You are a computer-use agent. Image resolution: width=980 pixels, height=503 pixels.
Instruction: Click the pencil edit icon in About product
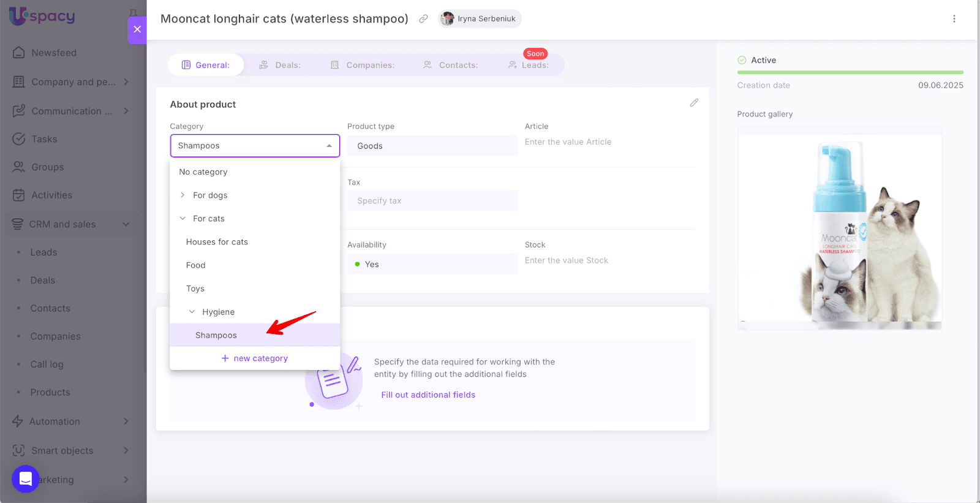(694, 103)
